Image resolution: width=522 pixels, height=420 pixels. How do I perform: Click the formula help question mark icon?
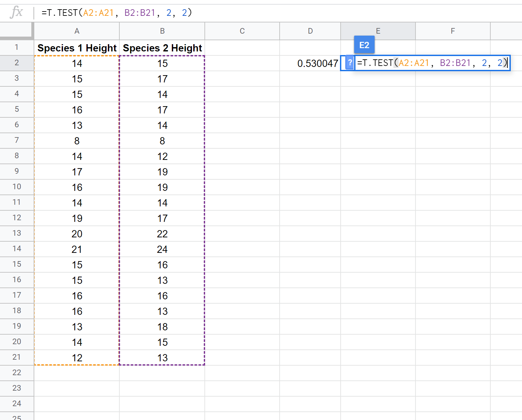point(350,63)
